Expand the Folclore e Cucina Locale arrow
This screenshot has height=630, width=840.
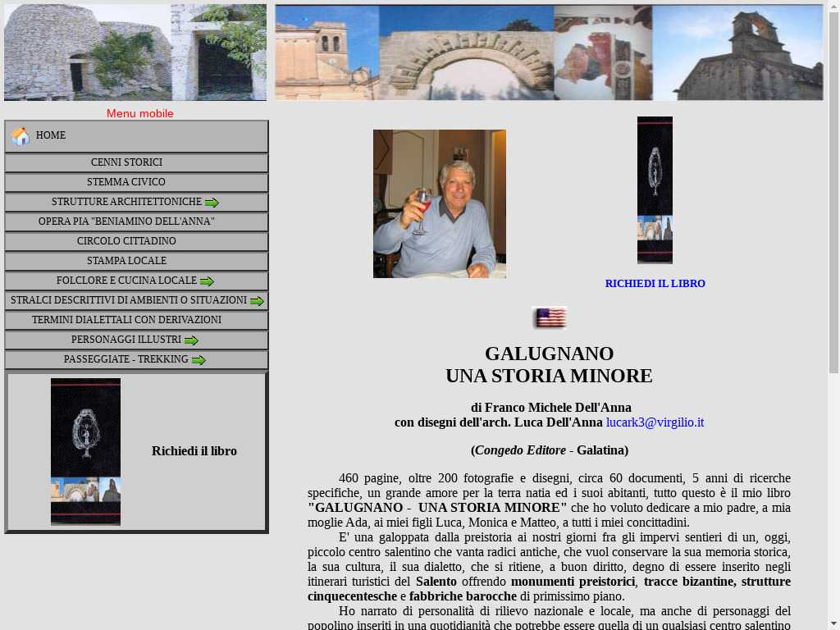[207, 281]
